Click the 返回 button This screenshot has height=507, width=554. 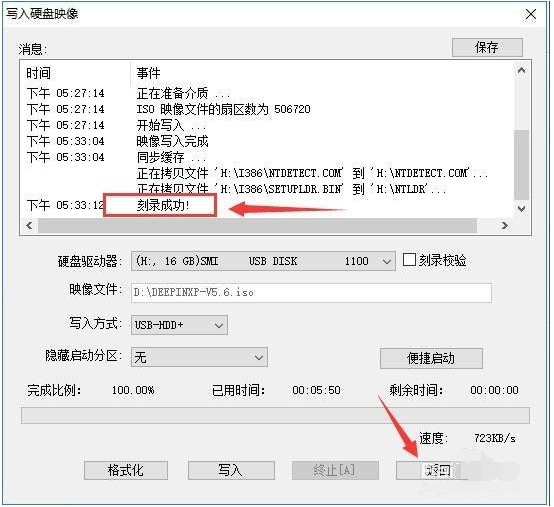point(438,470)
